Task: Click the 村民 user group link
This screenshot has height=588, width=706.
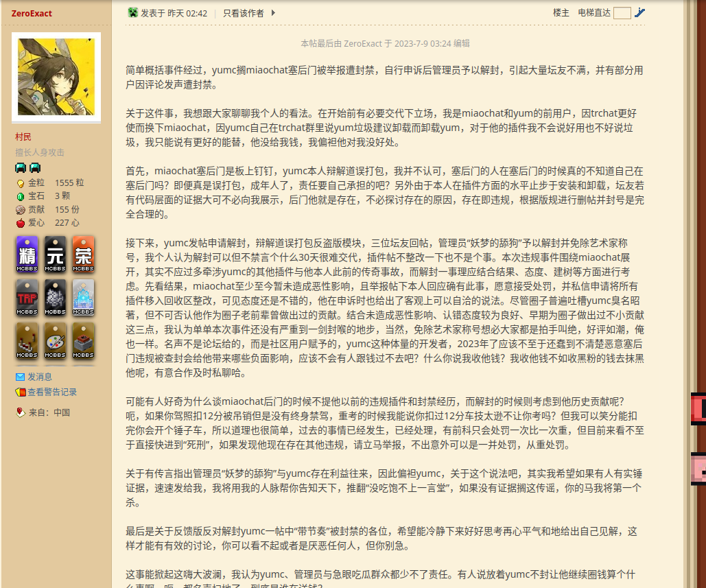Action: (x=23, y=137)
